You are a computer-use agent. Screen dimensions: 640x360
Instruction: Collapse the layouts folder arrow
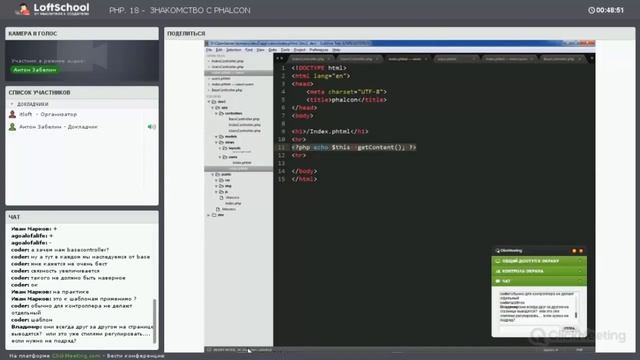[x=220, y=148]
